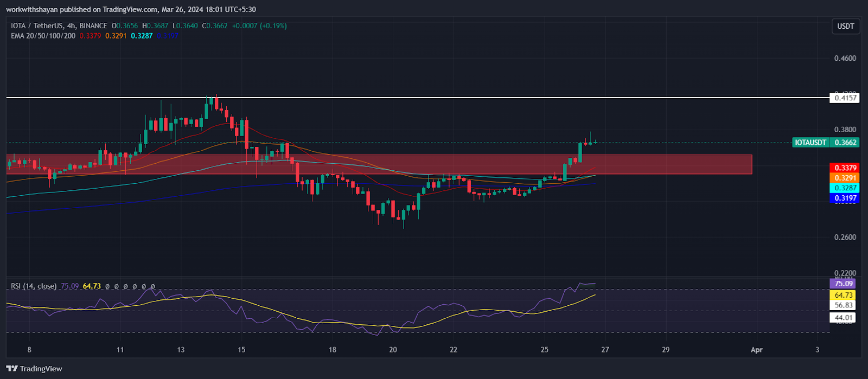The image size is (868, 379).
Task: Click the 0.3800 price scale label
Action: point(845,130)
